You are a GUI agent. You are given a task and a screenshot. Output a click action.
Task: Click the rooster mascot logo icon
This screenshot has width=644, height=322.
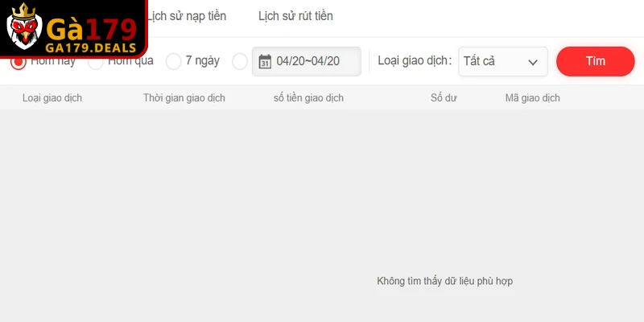tap(25, 30)
